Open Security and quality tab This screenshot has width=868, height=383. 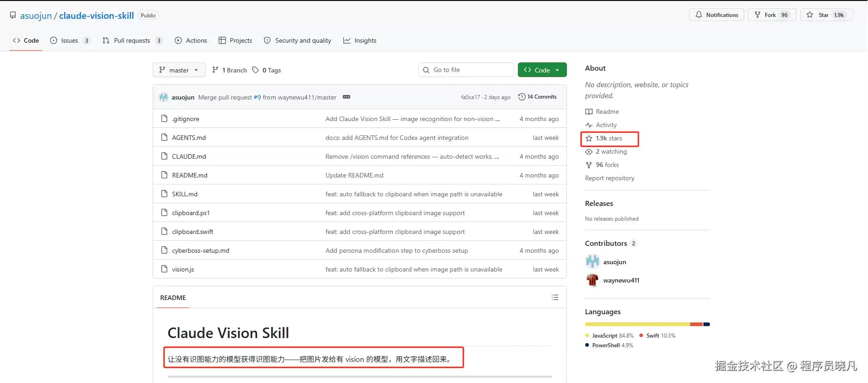[x=297, y=40]
